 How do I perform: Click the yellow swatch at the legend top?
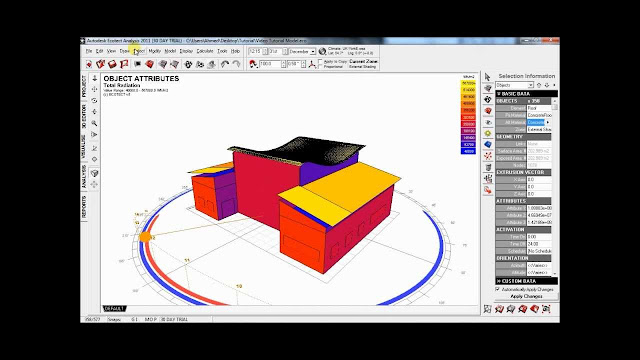[x=468, y=83]
